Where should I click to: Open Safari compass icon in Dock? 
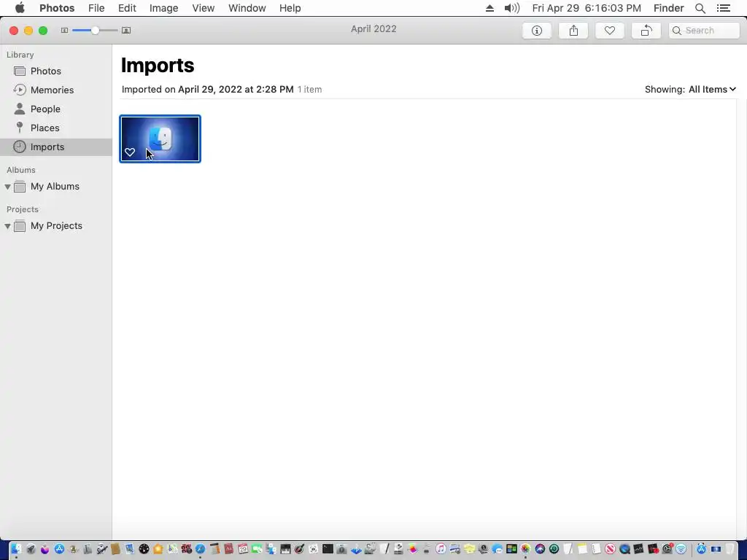(x=200, y=549)
